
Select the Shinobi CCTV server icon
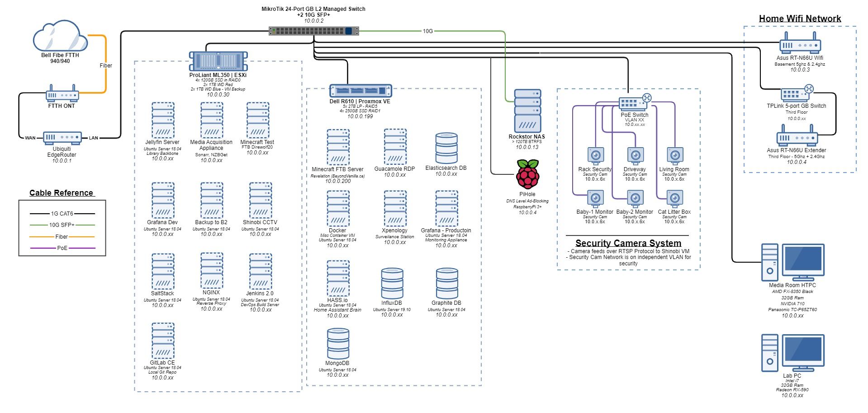(x=261, y=200)
